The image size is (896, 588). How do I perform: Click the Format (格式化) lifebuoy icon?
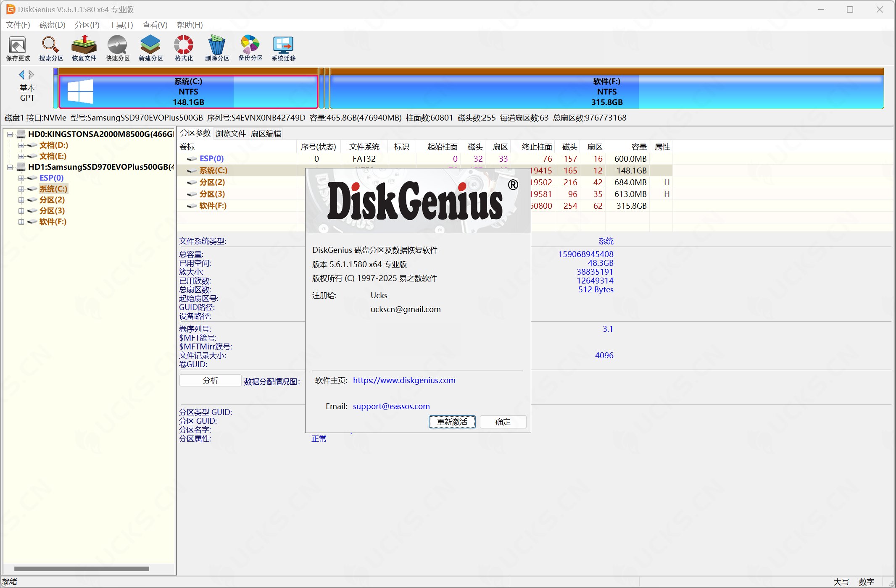pyautogui.click(x=184, y=49)
